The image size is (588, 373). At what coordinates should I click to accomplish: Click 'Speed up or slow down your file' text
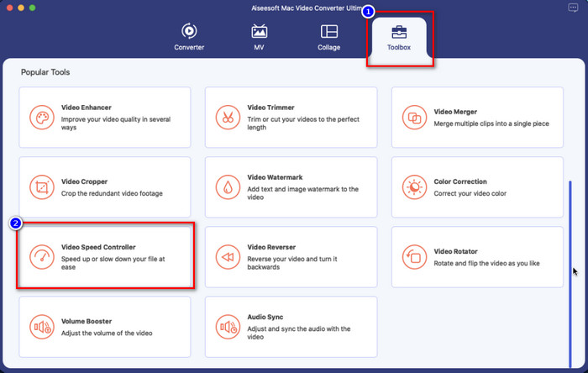pos(113,263)
